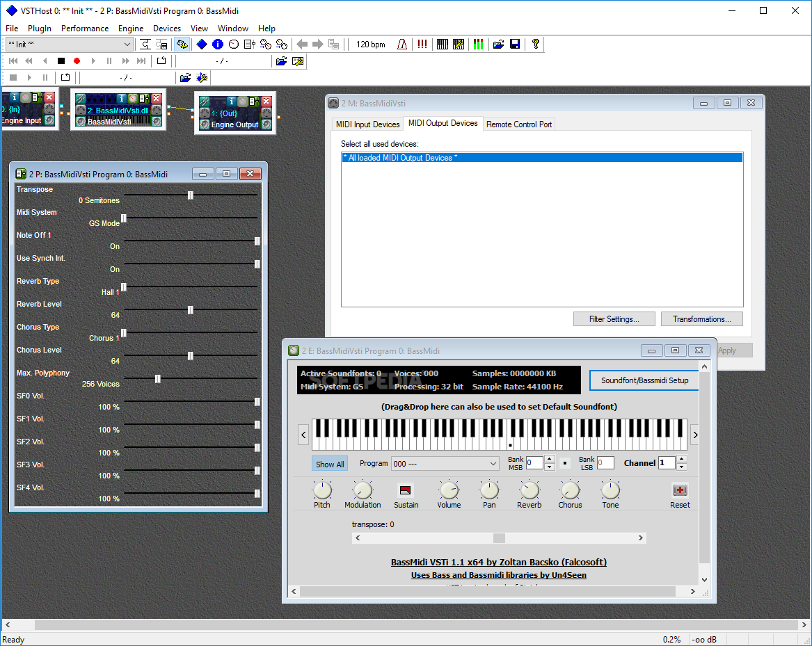The image size is (812, 646).
Task: Click the Transpose slider handle
Action: (191, 195)
